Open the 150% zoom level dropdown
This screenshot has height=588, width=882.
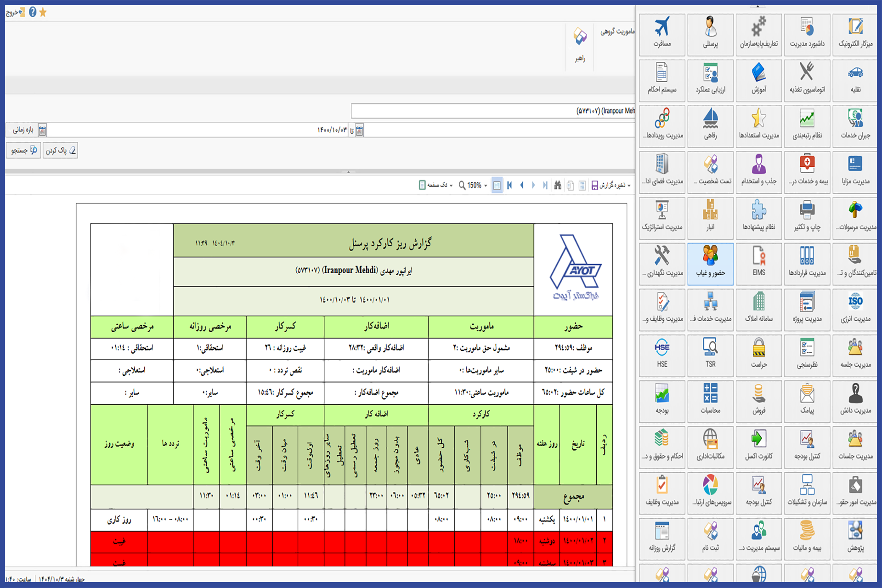[473, 185]
